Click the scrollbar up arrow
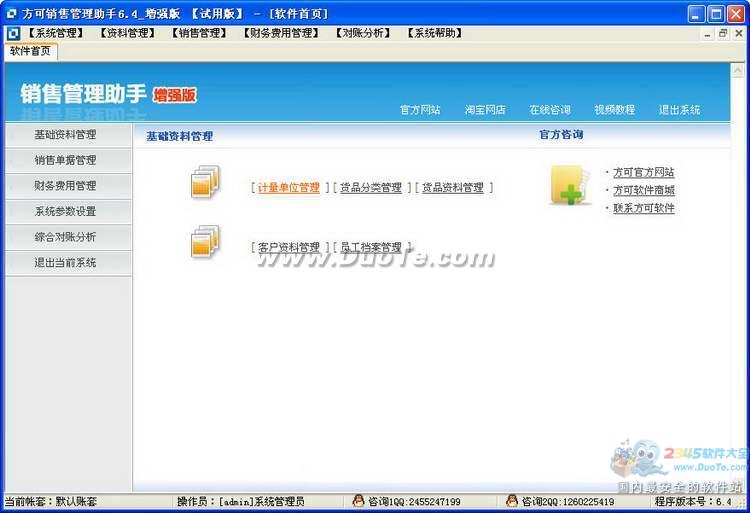Screen dimensions: 750x513 click(x=738, y=71)
